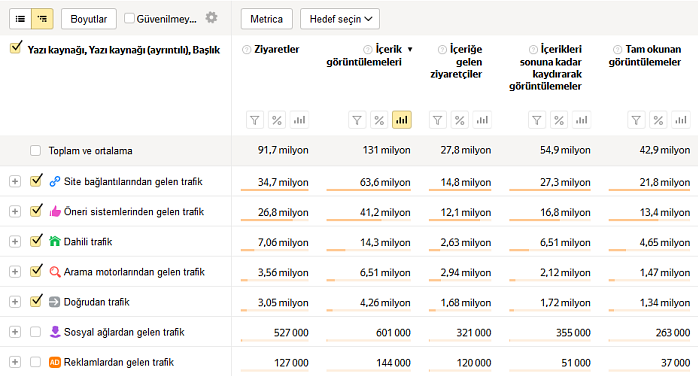Uncheck the Dahili trafik row checkbox
The image size is (698, 376).
(x=36, y=241)
